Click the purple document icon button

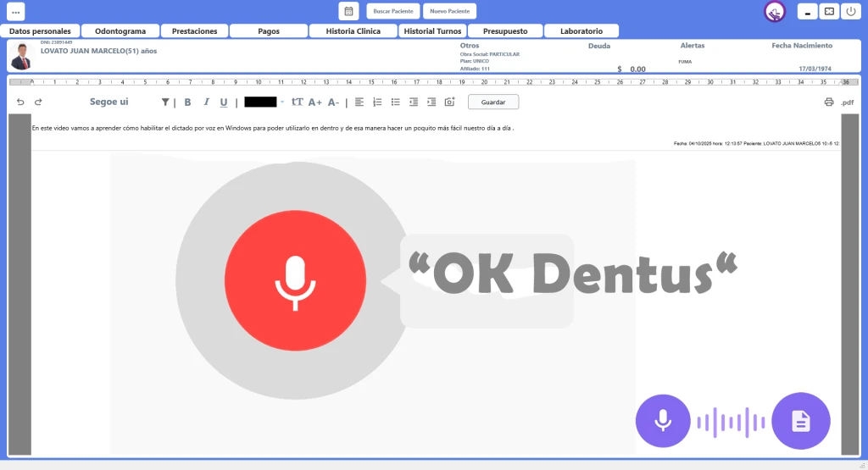tap(801, 421)
